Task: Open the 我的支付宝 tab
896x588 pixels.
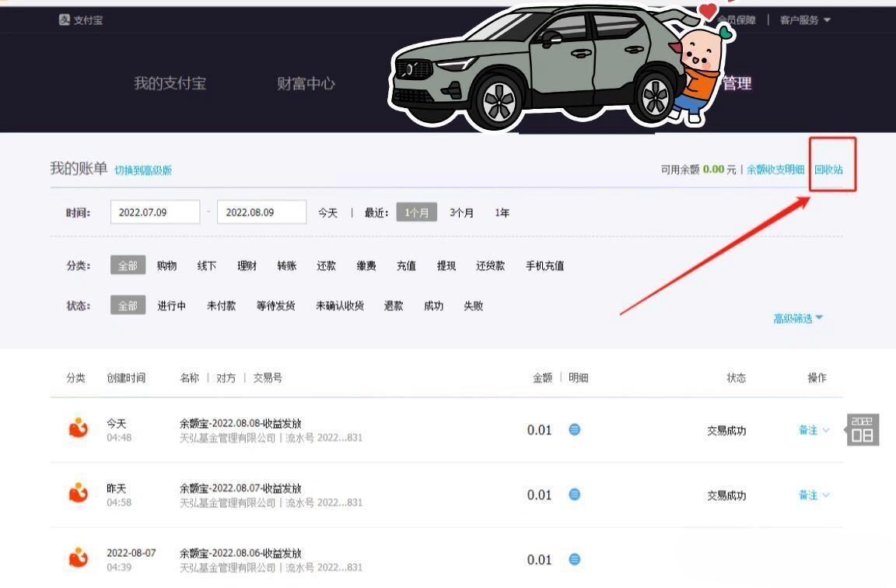Action: tap(170, 83)
